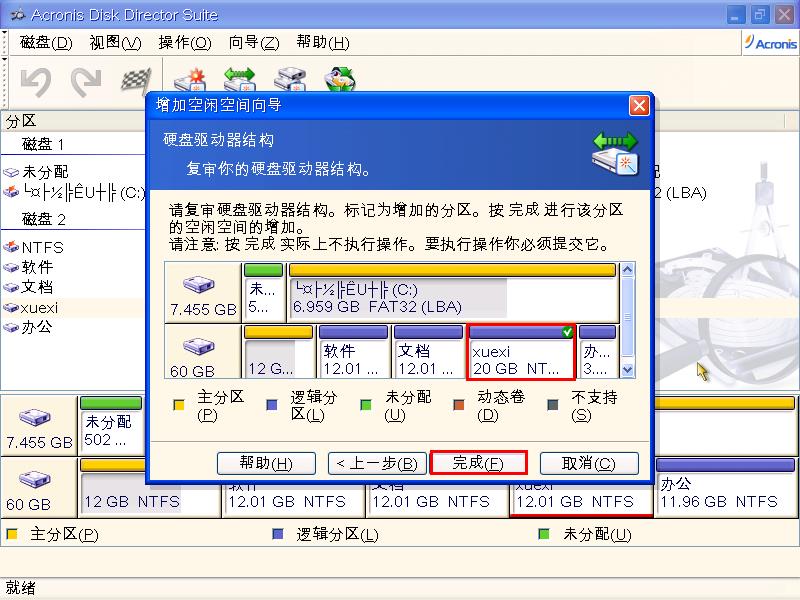
Task: Select the (C:) partition row under 磁盘 1
Action: [73, 192]
